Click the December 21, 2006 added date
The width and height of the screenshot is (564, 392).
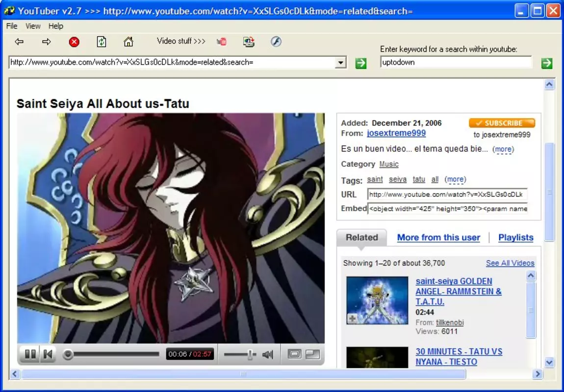[x=407, y=123]
